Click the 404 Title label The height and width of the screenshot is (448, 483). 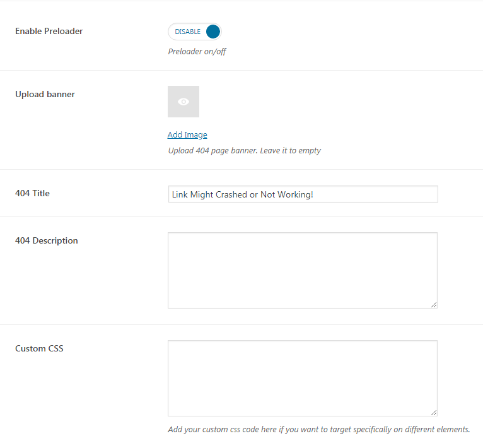point(32,193)
